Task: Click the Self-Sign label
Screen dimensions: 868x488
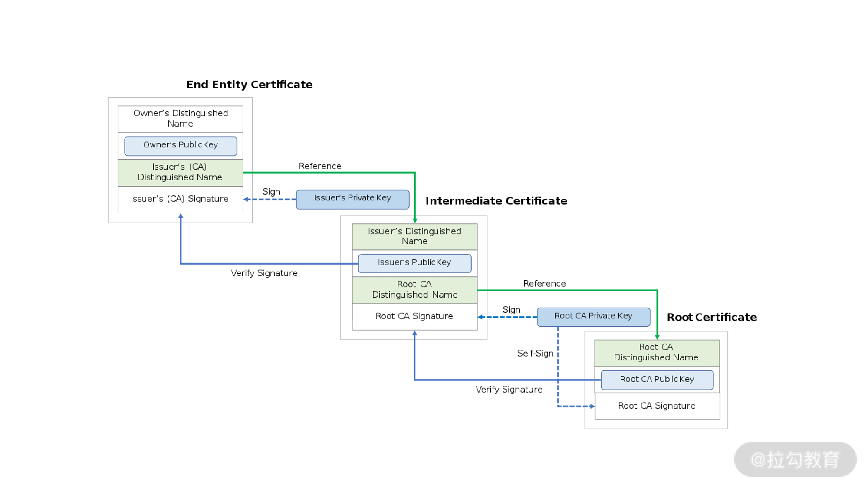Action: coord(535,354)
